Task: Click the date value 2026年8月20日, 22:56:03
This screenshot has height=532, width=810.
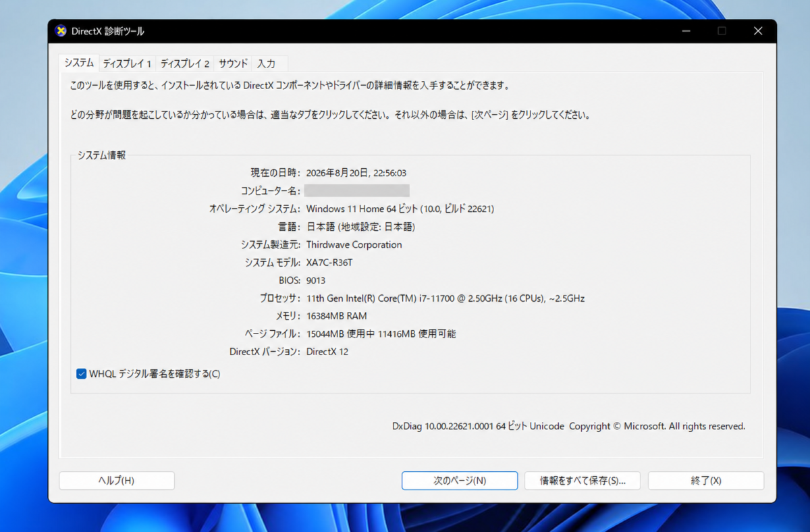Action: (x=356, y=173)
